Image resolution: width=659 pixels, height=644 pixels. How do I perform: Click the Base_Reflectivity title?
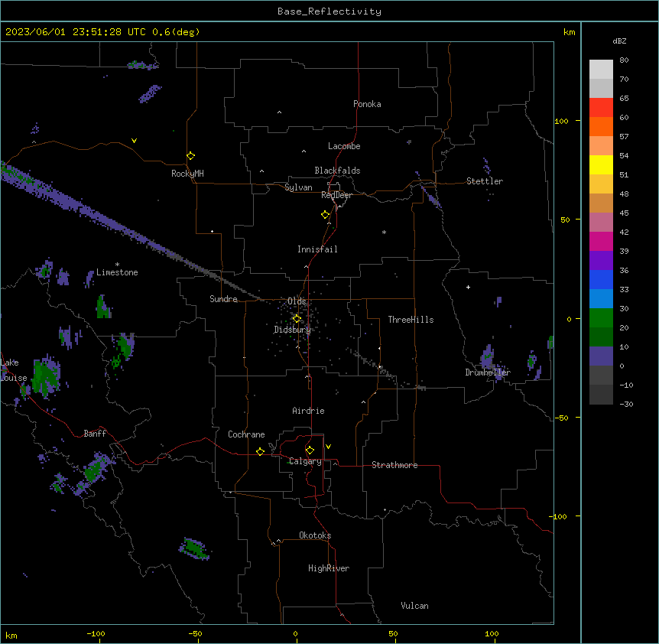point(329,11)
